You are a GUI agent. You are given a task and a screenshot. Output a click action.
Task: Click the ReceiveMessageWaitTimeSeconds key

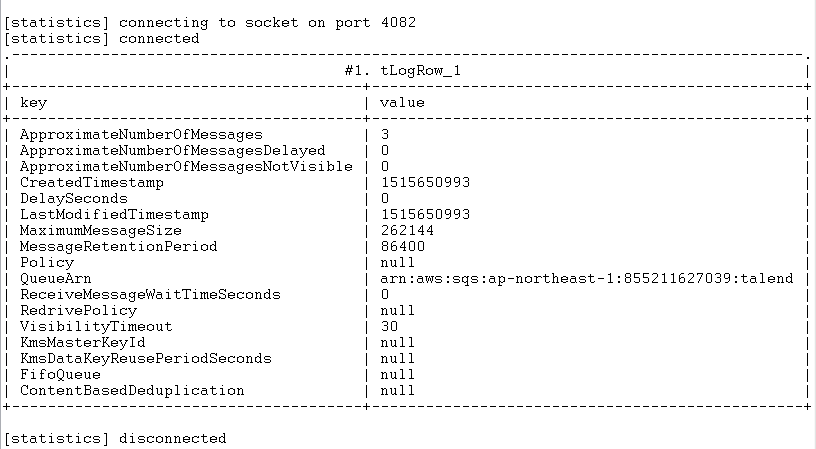click(150, 294)
